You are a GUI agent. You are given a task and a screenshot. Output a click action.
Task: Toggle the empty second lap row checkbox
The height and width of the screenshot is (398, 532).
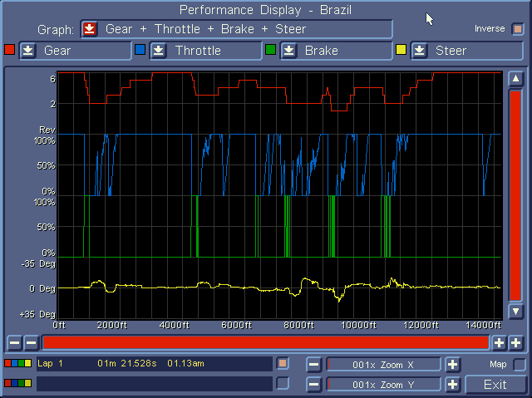coord(283,383)
